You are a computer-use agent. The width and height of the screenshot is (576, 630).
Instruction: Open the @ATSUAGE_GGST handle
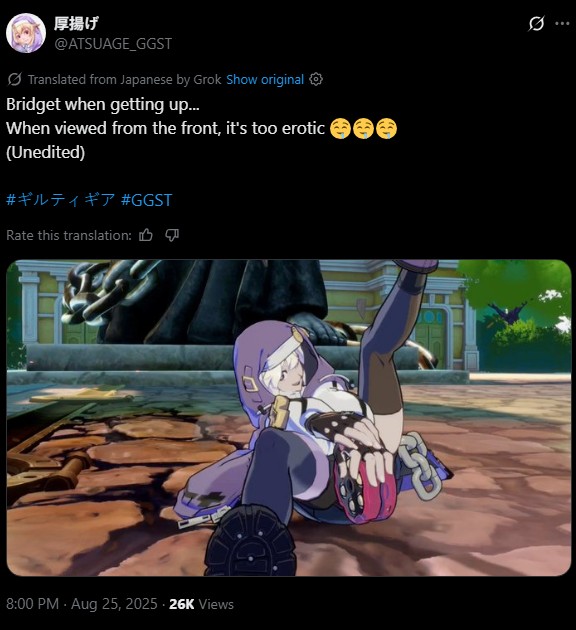tap(113, 43)
